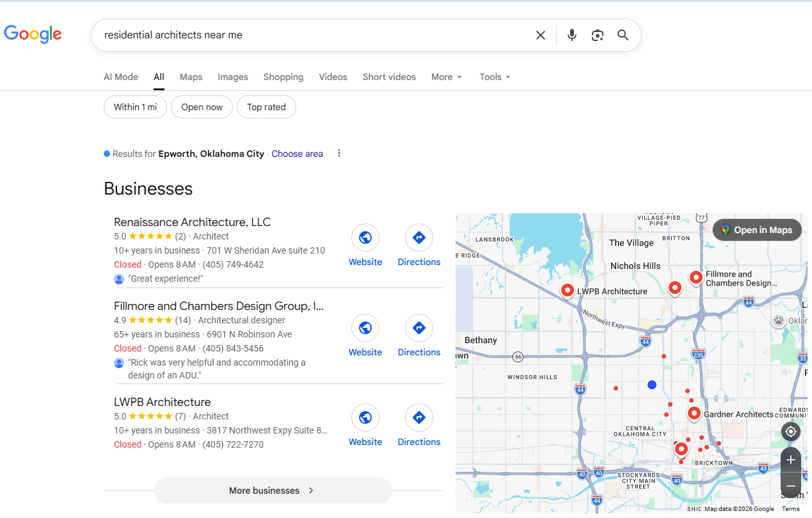The width and height of the screenshot is (812, 518).
Task: Toggle the Within 1 mi filter
Action: [135, 107]
